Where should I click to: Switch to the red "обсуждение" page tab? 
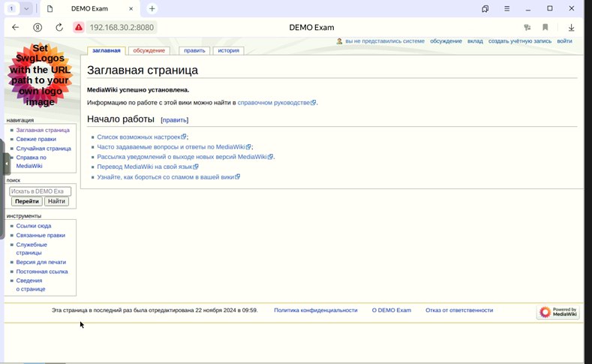(x=149, y=50)
